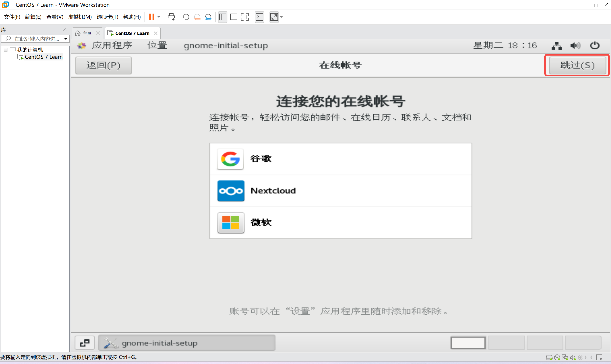This screenshot has width=611, height=364.
Task: Send Ctrl+Alt+Del to the virtual machine
Action: (171, 17)
